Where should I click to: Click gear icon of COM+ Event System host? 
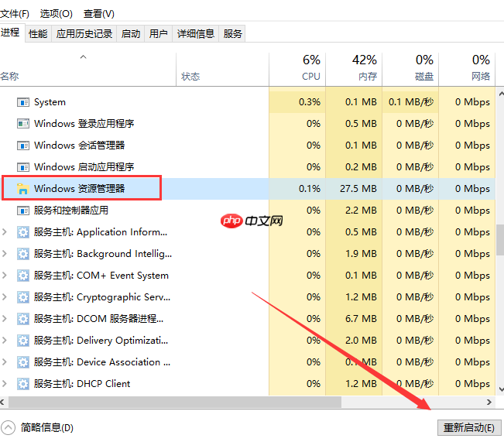pos(22,276)
